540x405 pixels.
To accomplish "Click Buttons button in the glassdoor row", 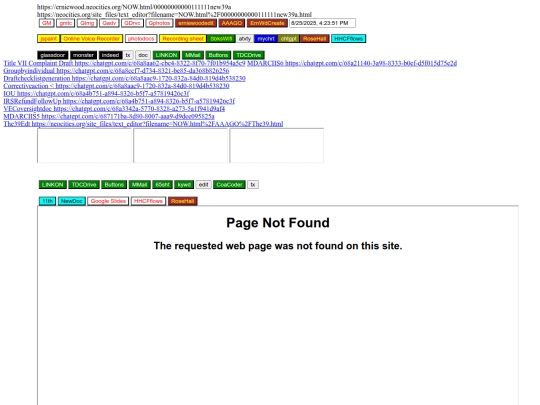I will point(218,55).
